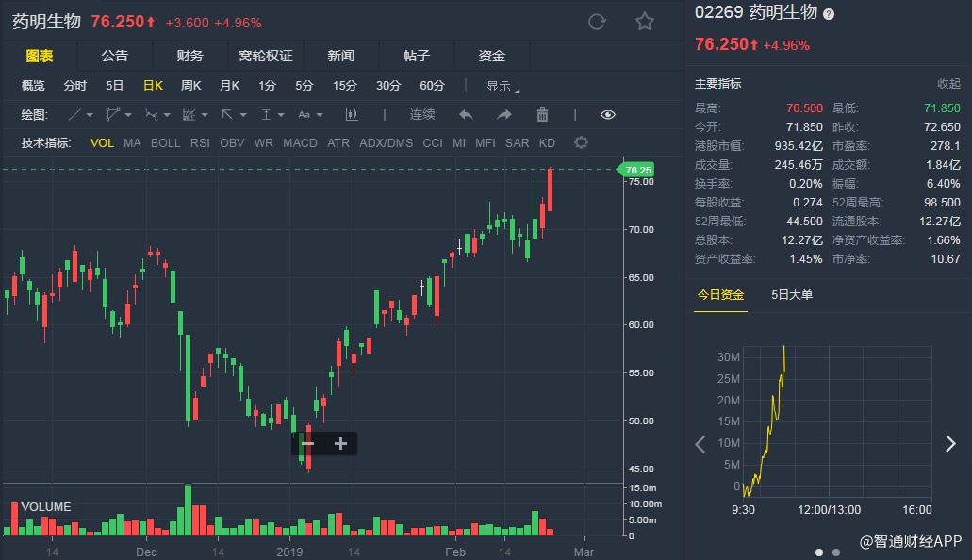Switch chart to 日K daily candles
The image size is (972, 560).
point(153,86)
